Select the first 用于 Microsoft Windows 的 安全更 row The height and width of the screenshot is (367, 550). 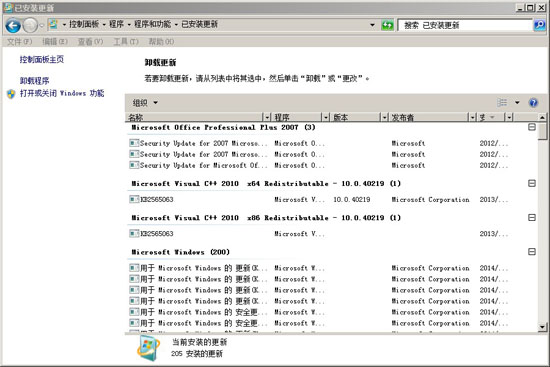(x=319, y=312)
